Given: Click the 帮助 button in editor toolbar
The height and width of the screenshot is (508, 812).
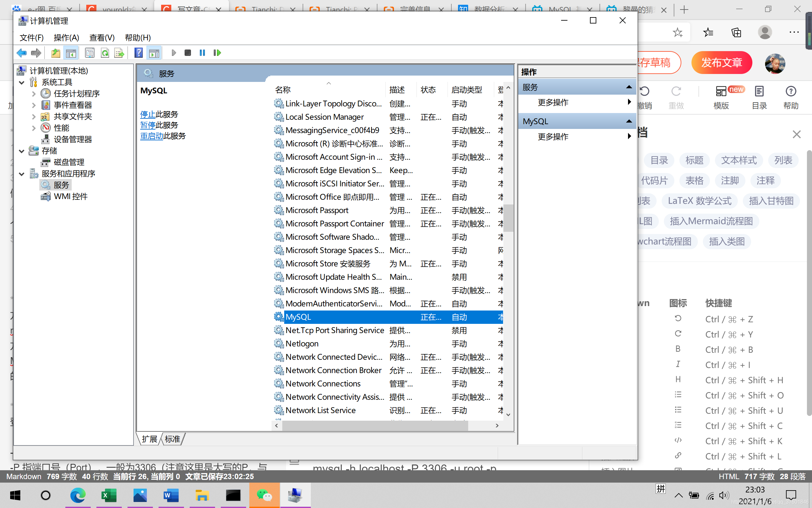Looking at the screenshot, I should tap(791, 97).
